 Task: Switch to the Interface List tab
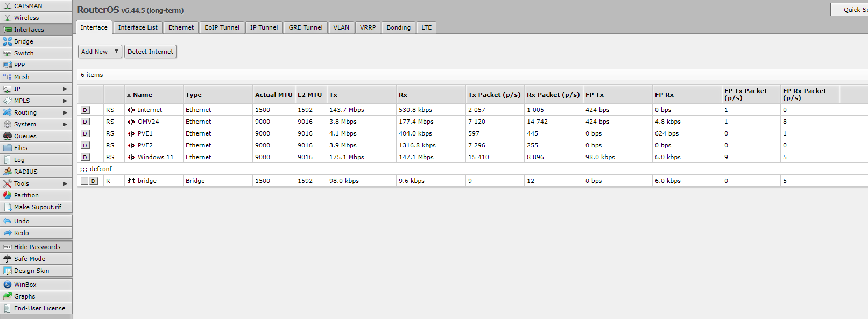pyautogui.click(x=138, y=27)
